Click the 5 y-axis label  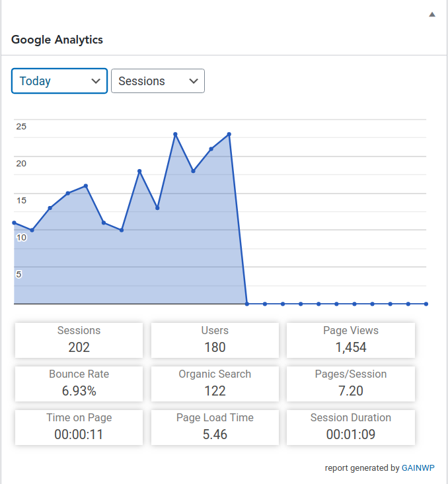point(19,275)
